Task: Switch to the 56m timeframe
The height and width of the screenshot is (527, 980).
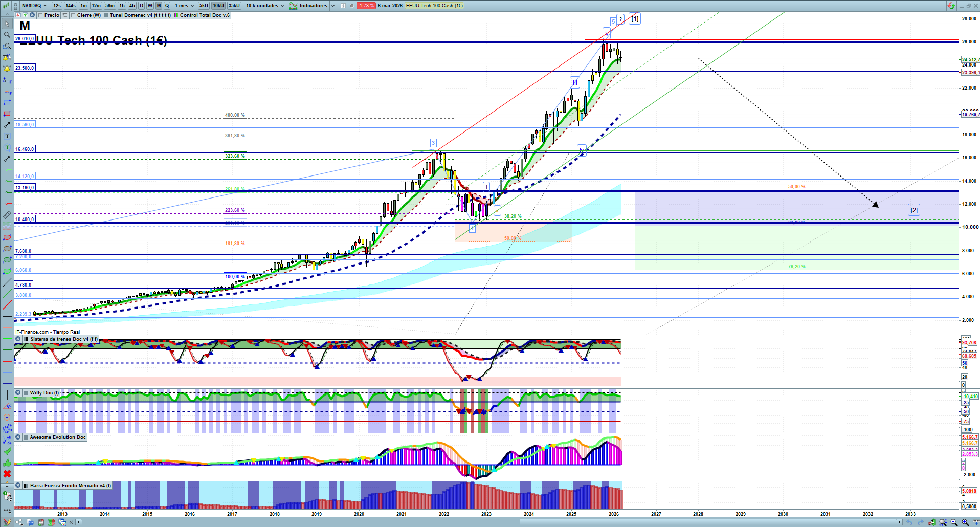Action: click(110, 6)
